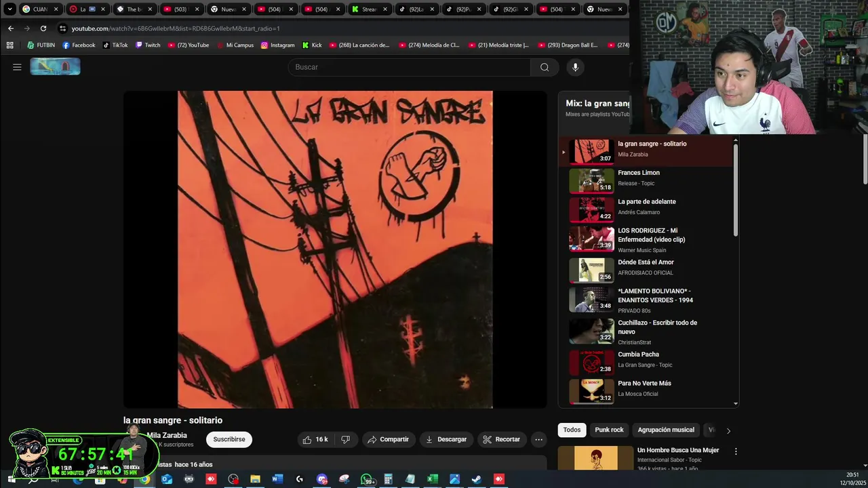
Task: Click the search magnifier button
Action: (x=545, y=67)
